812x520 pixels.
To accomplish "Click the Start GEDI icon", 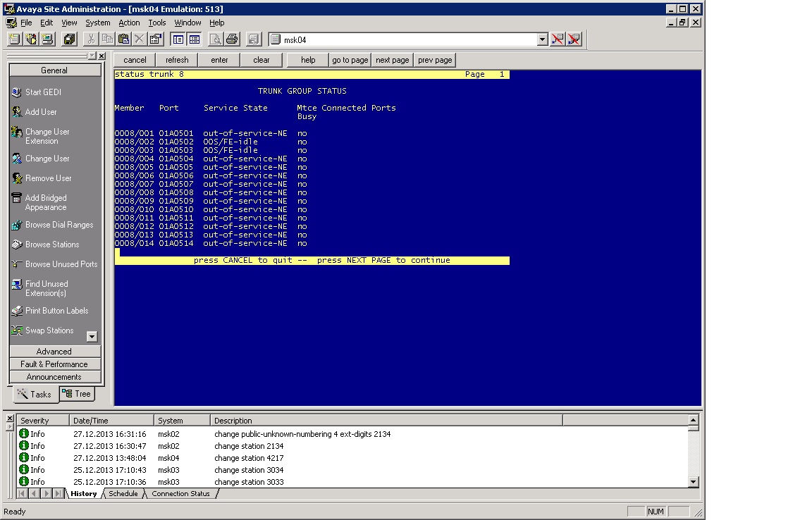I will point(17,92).
